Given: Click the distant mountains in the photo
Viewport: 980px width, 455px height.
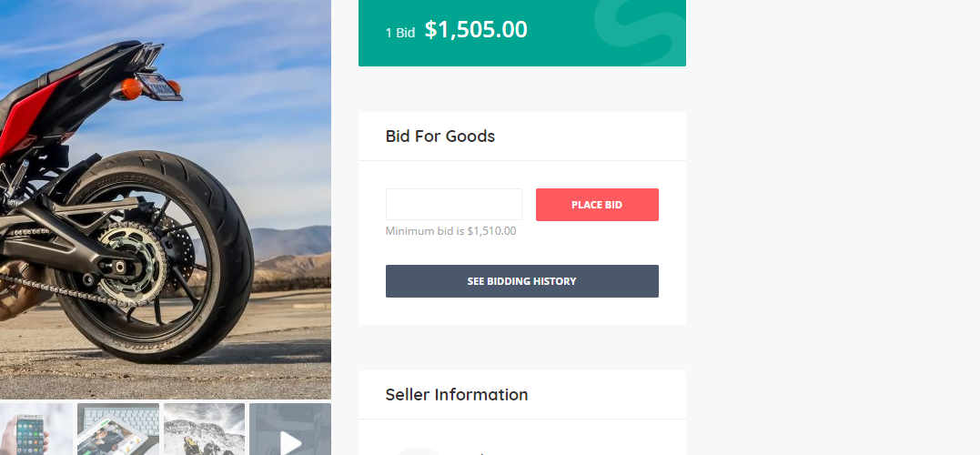Looking at the screenshot, I should click(x=291, y=246).
